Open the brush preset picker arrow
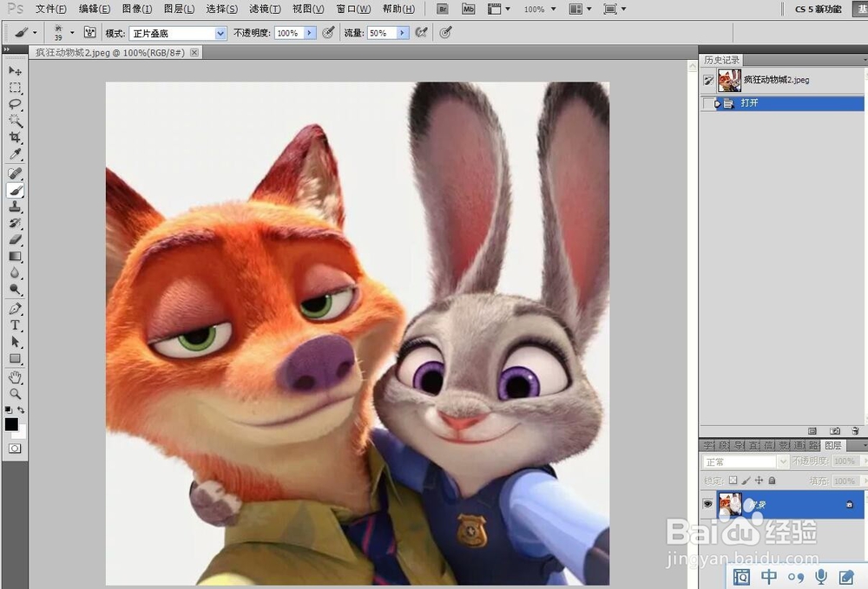The width and height of the screenshot is (868, 589). click(x=72, y=33)
